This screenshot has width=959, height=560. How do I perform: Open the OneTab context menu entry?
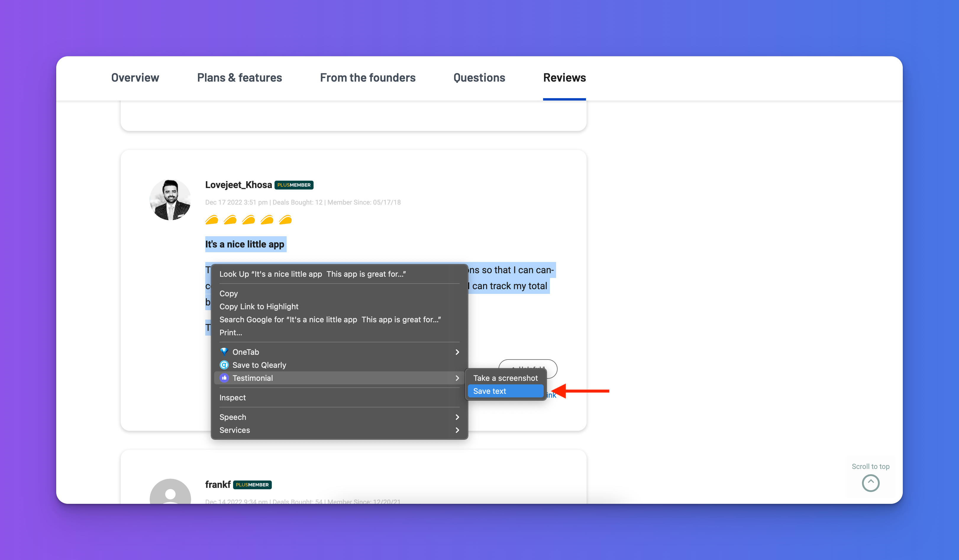click(339, 352)
